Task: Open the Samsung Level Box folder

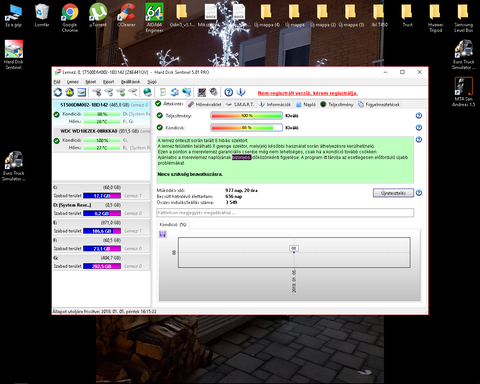Action: [x=463, y=17]
